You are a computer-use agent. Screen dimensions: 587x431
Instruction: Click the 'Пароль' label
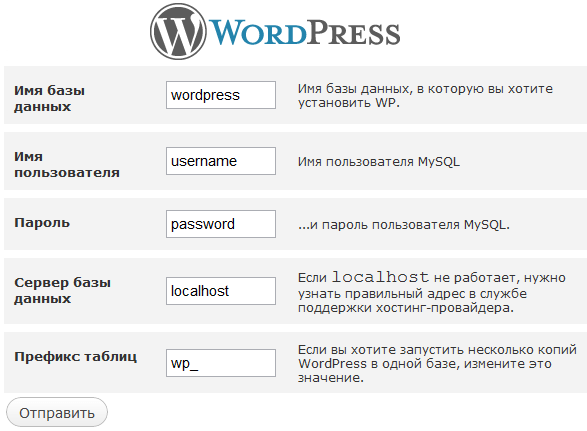(42, 223)
